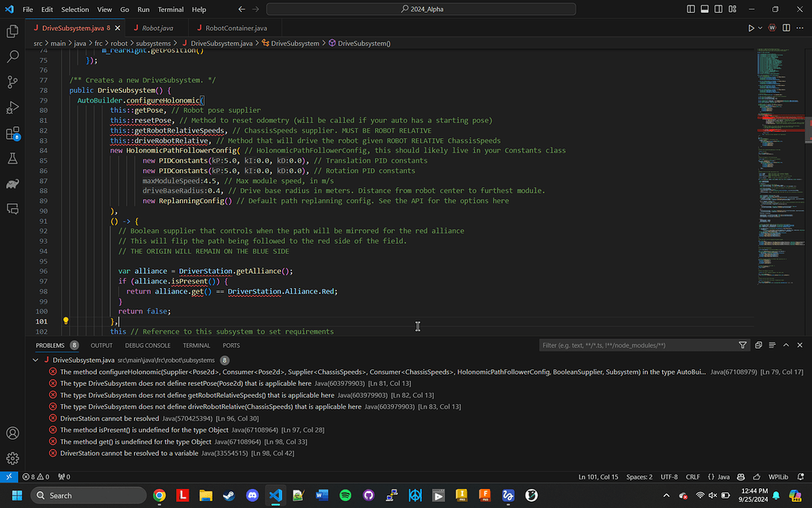Open the Terminal menu

[x=170, y=10]
